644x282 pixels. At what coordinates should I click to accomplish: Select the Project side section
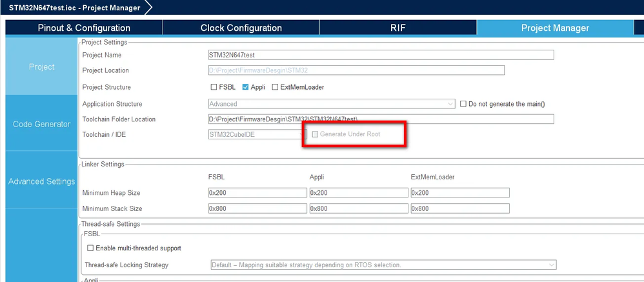[42, 66]
